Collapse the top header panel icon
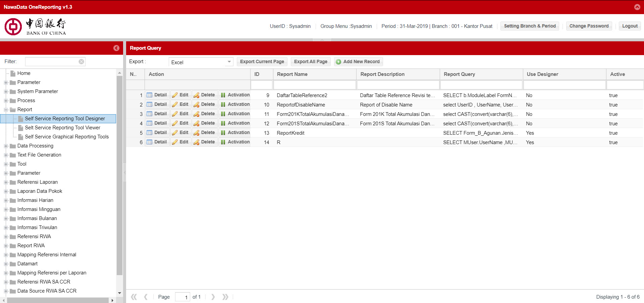Screen dimensions: 644x303 (x=637, y=7)
